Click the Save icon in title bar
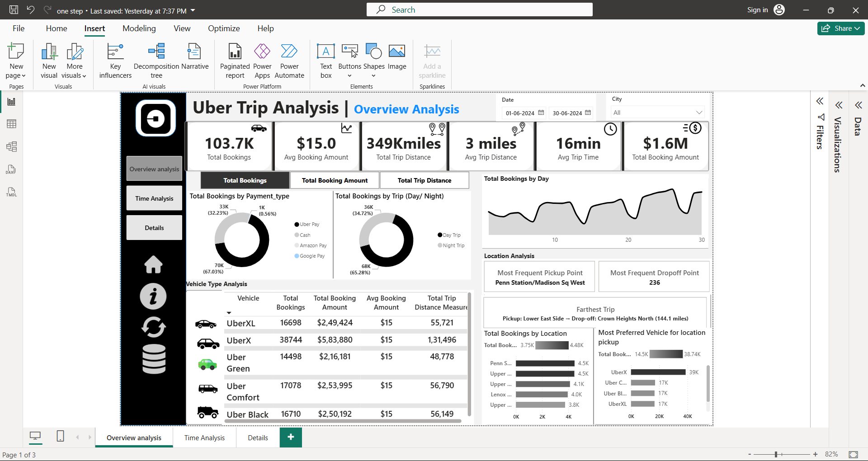The height and width of the screenshot is (461, 868). tap(14, 9)
